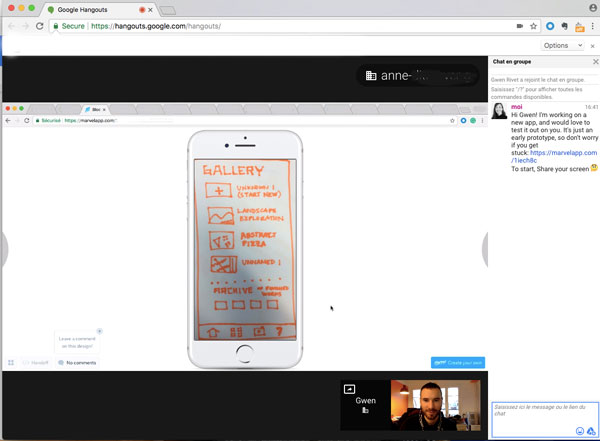Click the camera access icon in address bar
600x441 pixels.
[x=520, y=26]
